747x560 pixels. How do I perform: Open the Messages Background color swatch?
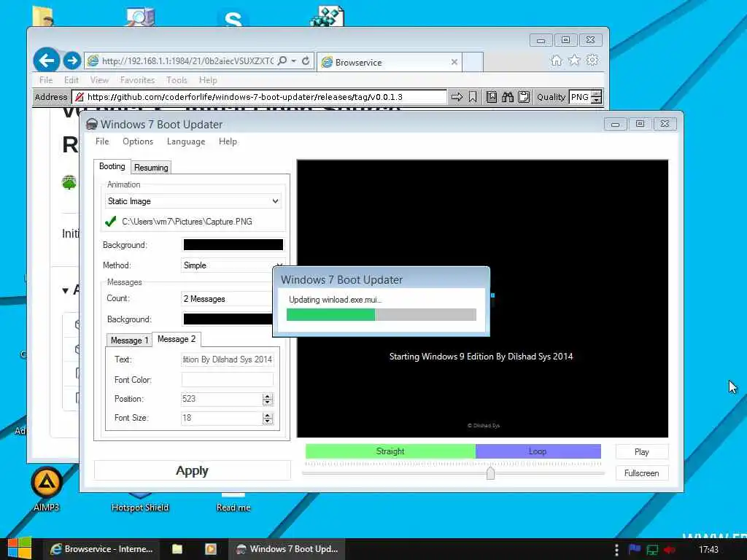tap(228, 319)
